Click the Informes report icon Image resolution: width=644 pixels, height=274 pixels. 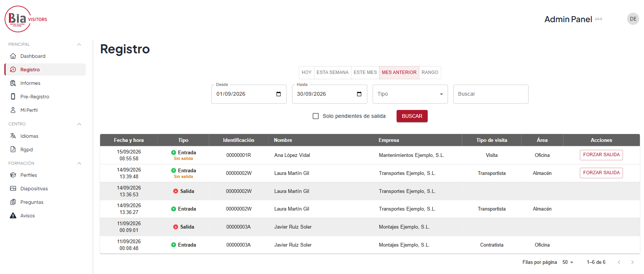pos(13,83)
